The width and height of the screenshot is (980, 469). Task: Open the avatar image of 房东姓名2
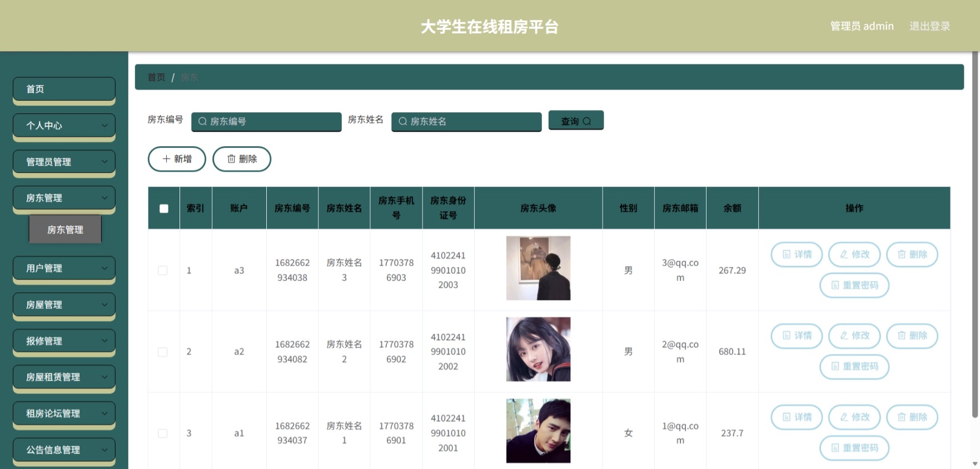pos(538,349)
